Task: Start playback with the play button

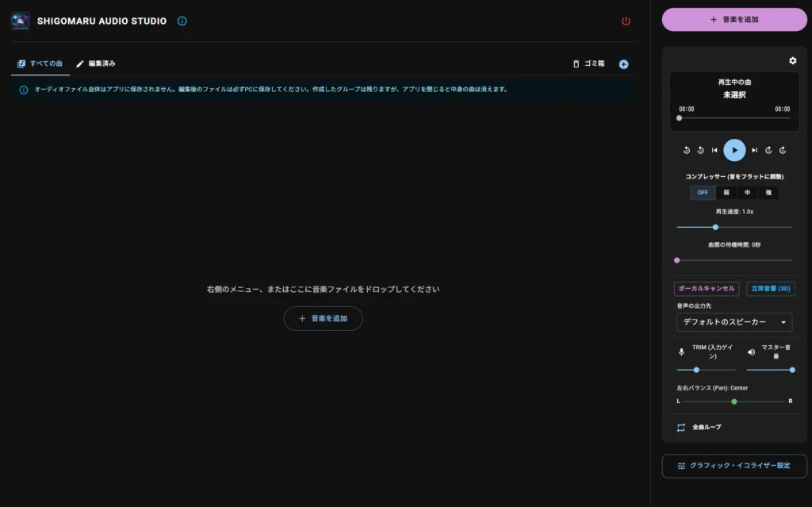Action: click(x=734, y=150)
